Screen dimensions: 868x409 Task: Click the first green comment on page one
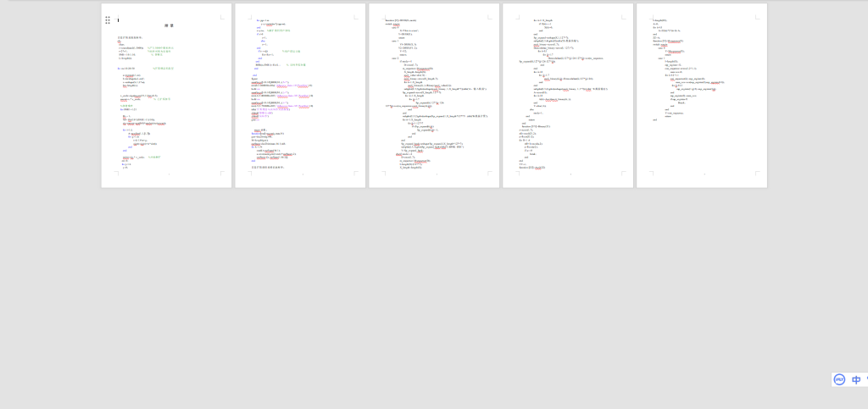point(160,47)
